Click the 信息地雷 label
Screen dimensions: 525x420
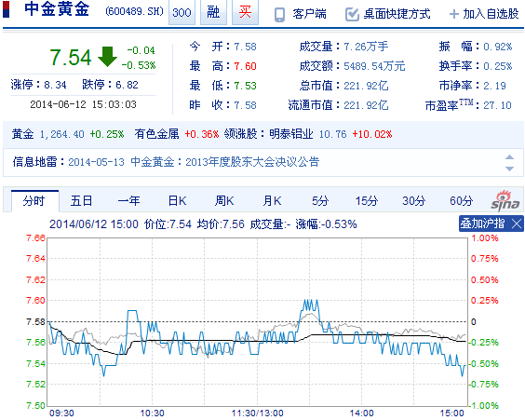click(34, 162)
